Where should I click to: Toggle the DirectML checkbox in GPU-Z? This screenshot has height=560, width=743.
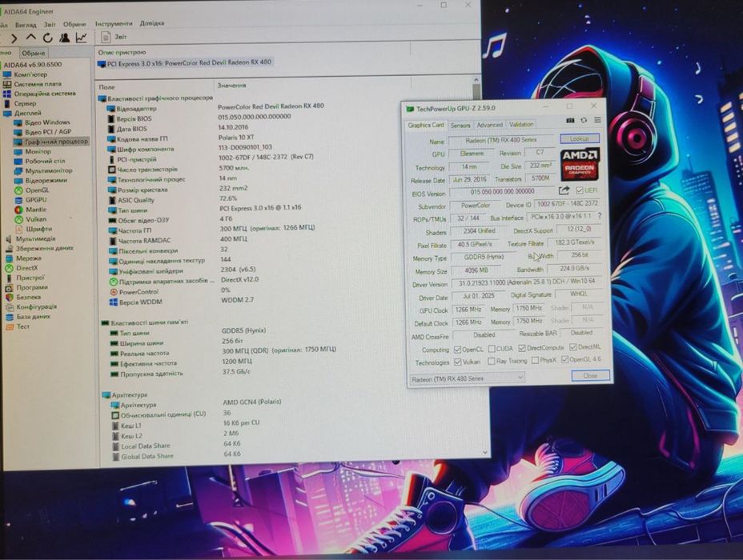pos(573,347)
